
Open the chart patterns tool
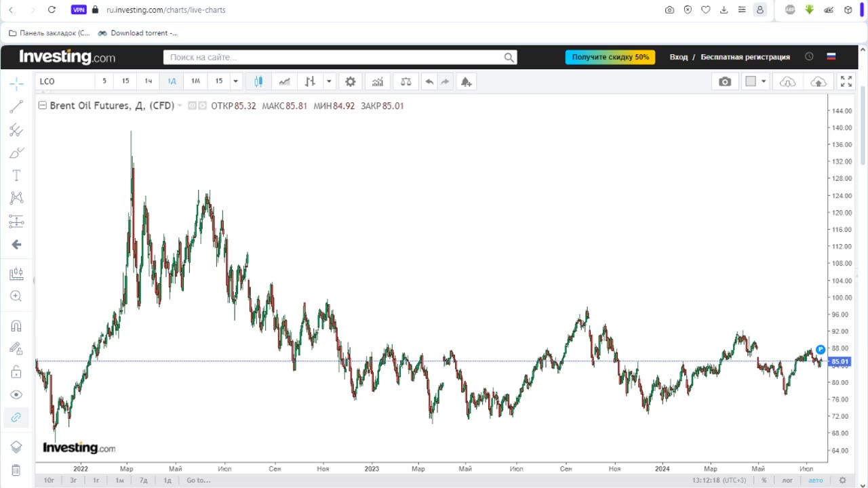click(16, 198)
